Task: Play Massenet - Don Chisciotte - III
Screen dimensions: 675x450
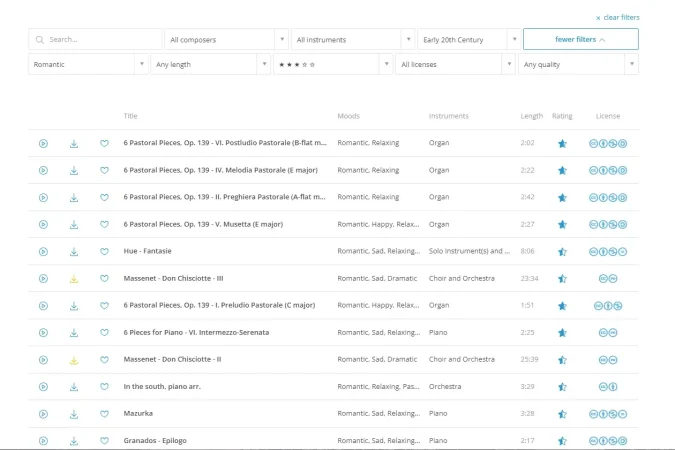Action: point(43,279)
